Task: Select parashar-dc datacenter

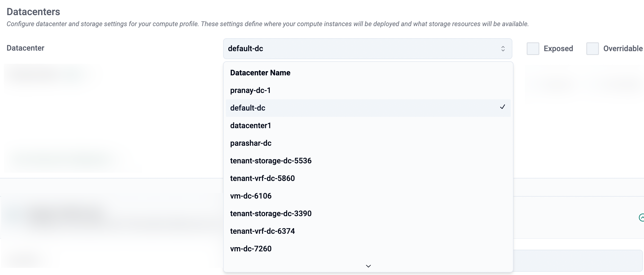Action: pyautogui.click(x=251, y=143)
